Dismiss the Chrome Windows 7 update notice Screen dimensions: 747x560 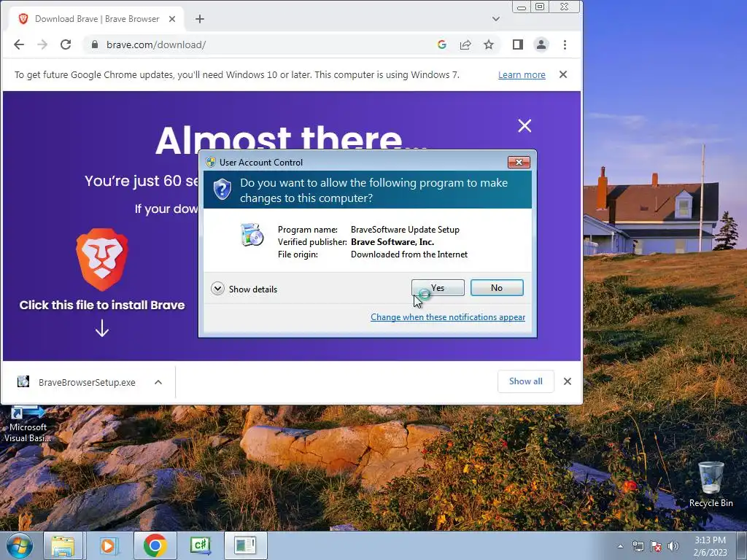coord(563,75)
